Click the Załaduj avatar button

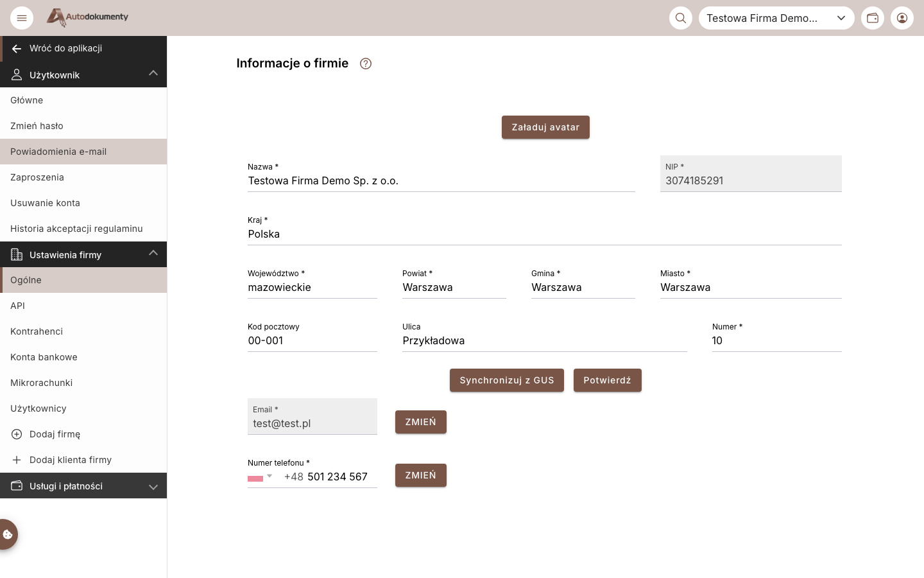(x=545, y=127)
